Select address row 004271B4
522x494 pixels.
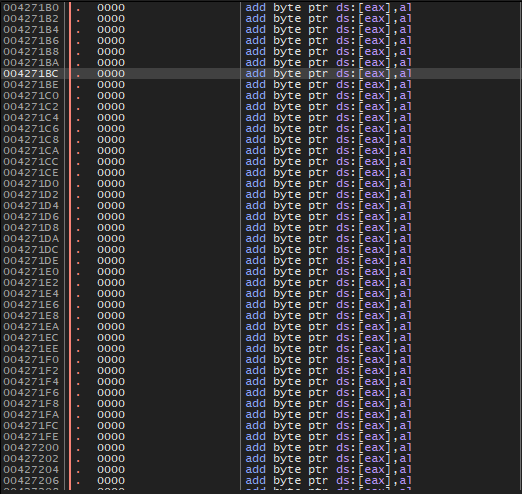[x=31, y=30]
